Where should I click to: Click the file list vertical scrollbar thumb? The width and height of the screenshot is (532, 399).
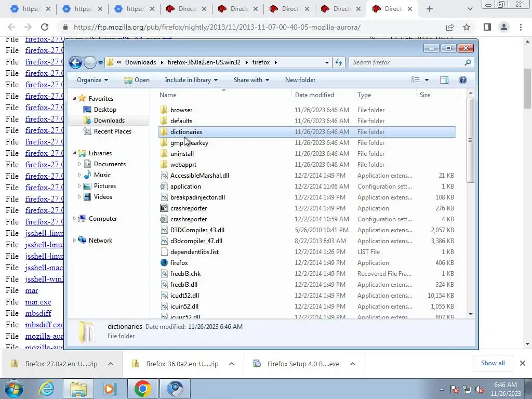470,140
